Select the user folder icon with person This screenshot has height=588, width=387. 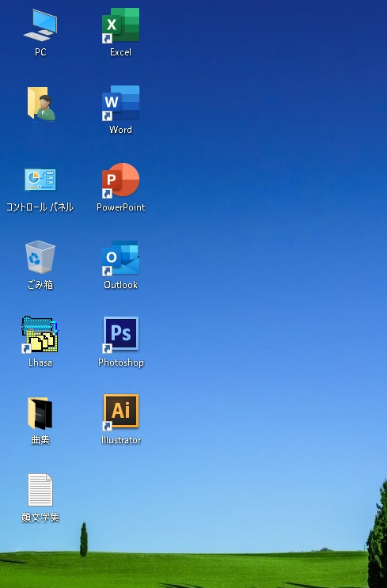tap(41, 104)
